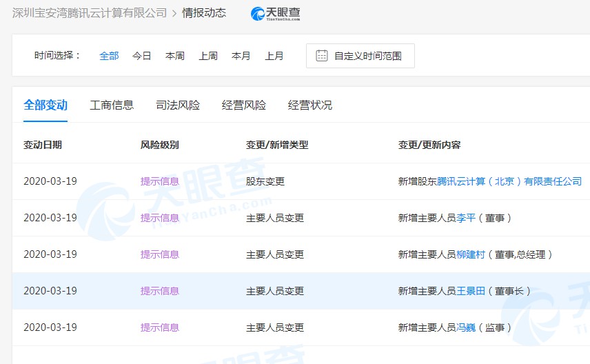Select the 全部 time filter

pos(109,56)
